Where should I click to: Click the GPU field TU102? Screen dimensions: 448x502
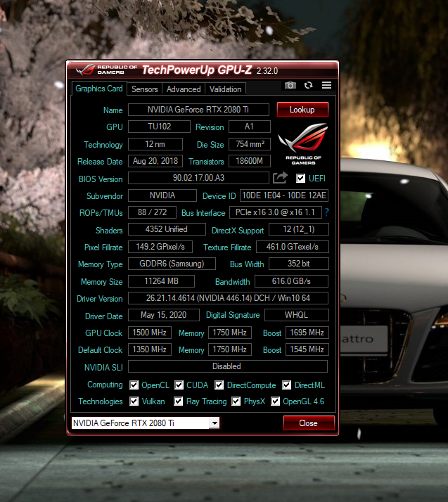click(159, 127)
